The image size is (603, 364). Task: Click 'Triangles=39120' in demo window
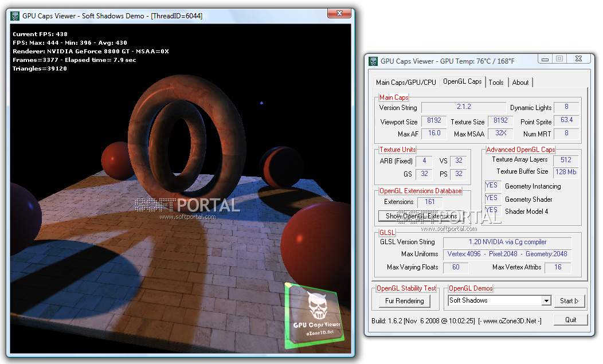(x=40, y=69)
